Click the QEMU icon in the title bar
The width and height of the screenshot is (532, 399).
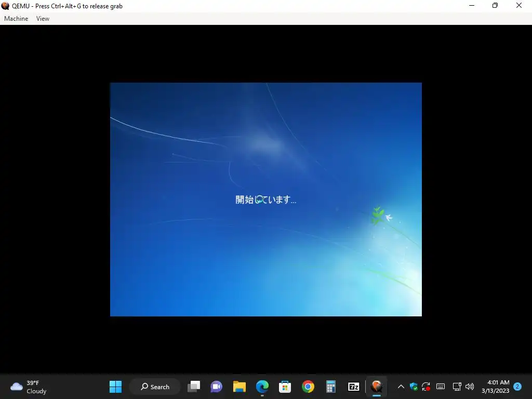click(5, 6)
